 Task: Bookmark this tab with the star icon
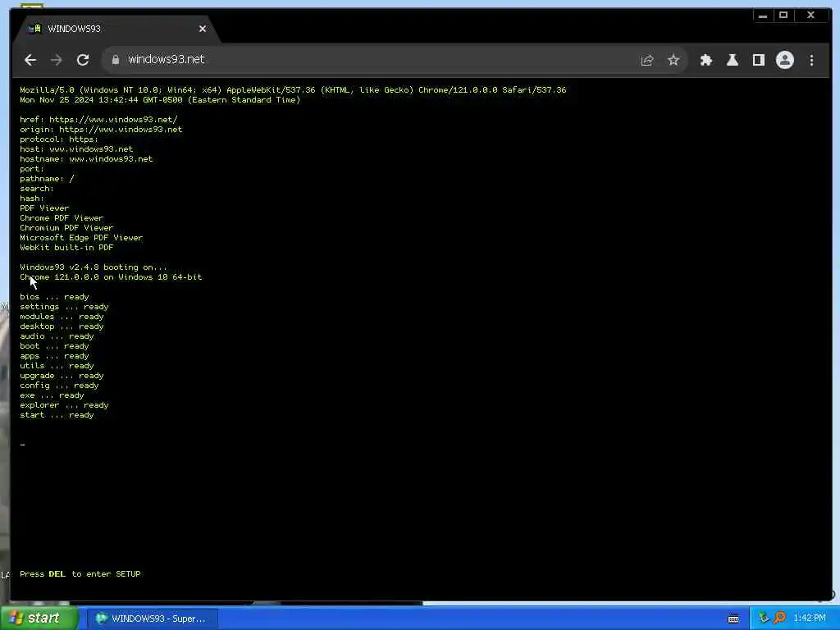click(673, 60)
